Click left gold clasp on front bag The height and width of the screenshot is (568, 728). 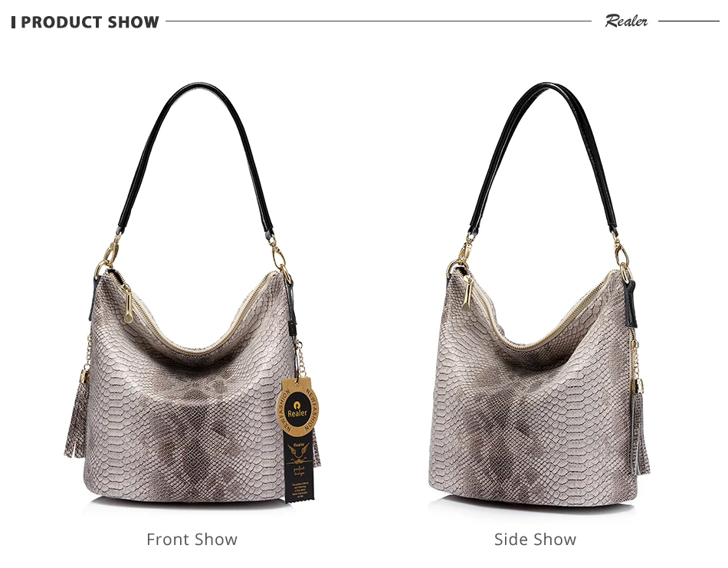pos(108,256)
